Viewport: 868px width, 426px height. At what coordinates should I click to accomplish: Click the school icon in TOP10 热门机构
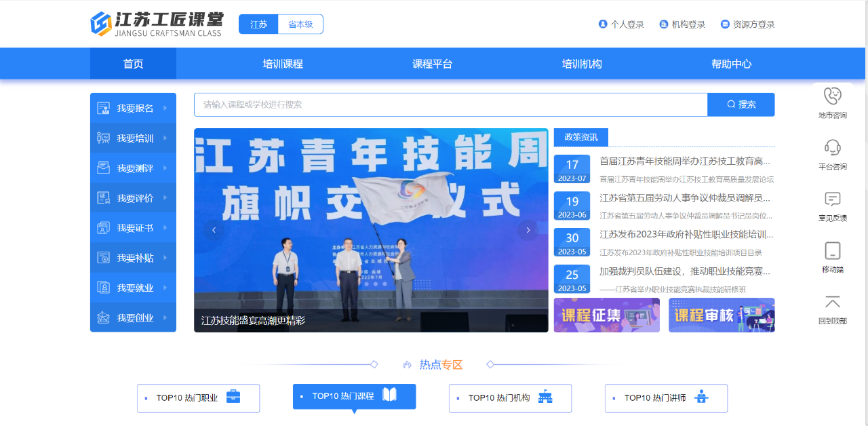[x=545, y=397]
